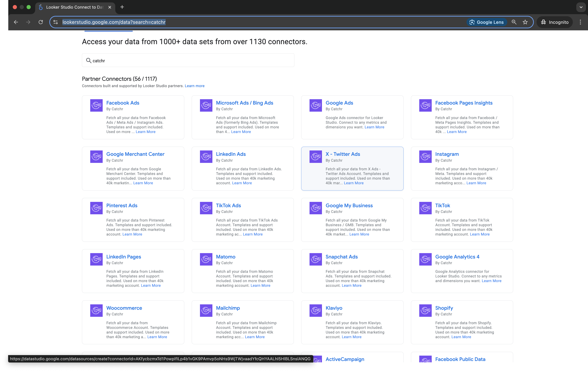Click the Catchr logo on Google Analytics 4 card
The height and width of the screenshot is (372, 588).
[x=425, y=259]
